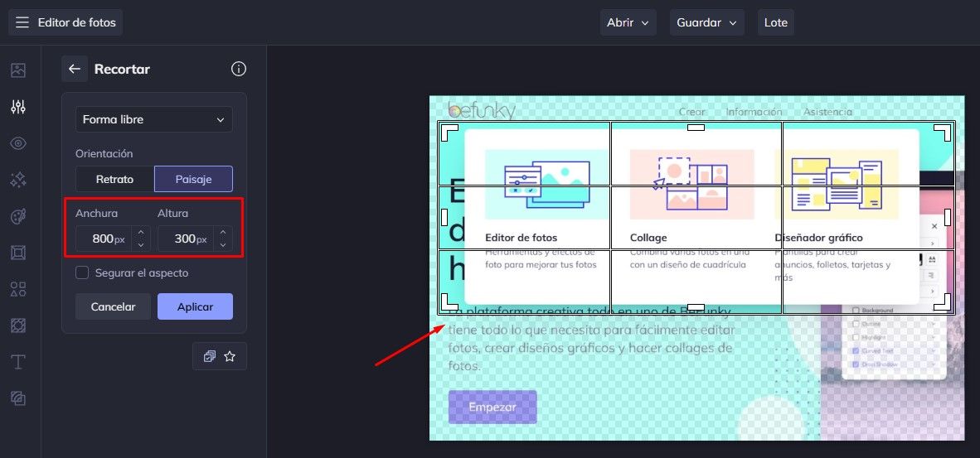Enable Segurar el aspecto checkbox

82,272
